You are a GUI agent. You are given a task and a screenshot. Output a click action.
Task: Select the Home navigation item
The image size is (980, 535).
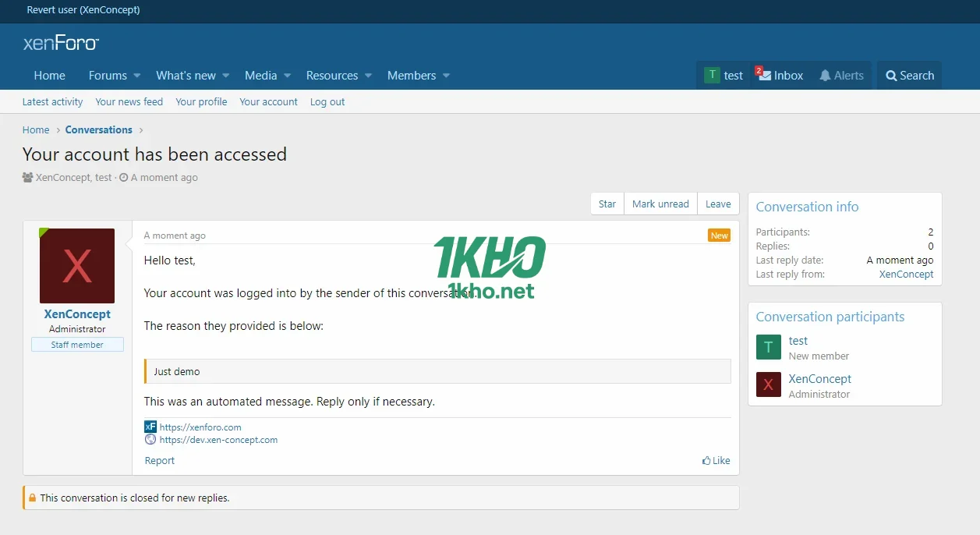tap(49, 75)
